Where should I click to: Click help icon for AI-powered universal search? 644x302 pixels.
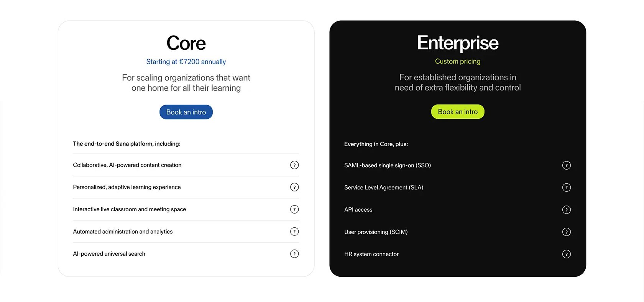coord(294,254)
